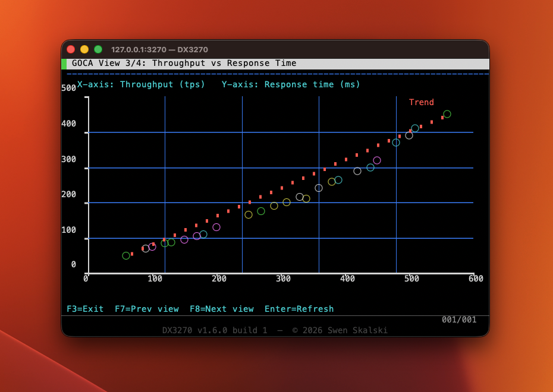Click the green status indicator left of GOCA title
Viewport: 553px width, 392px height.
pos(64,64)
